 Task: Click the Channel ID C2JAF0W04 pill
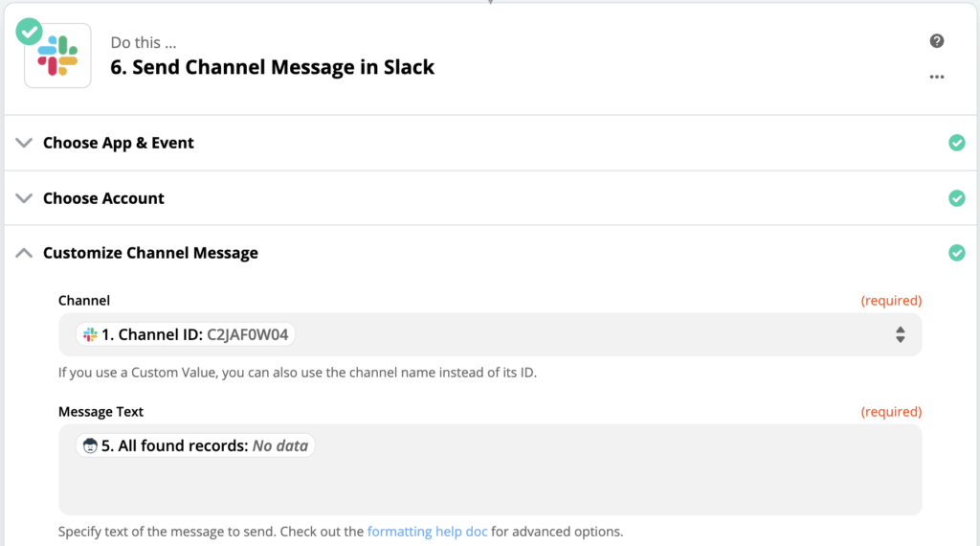point(185,334)
